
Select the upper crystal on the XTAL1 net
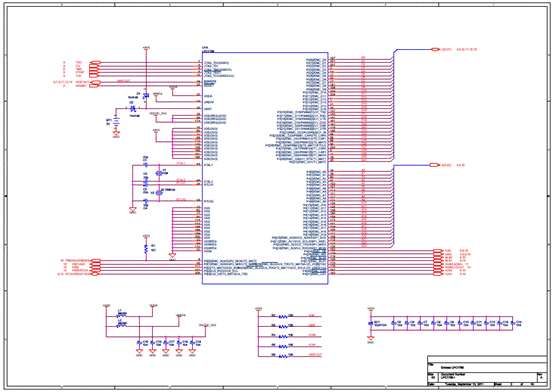[x=159, y=173]
